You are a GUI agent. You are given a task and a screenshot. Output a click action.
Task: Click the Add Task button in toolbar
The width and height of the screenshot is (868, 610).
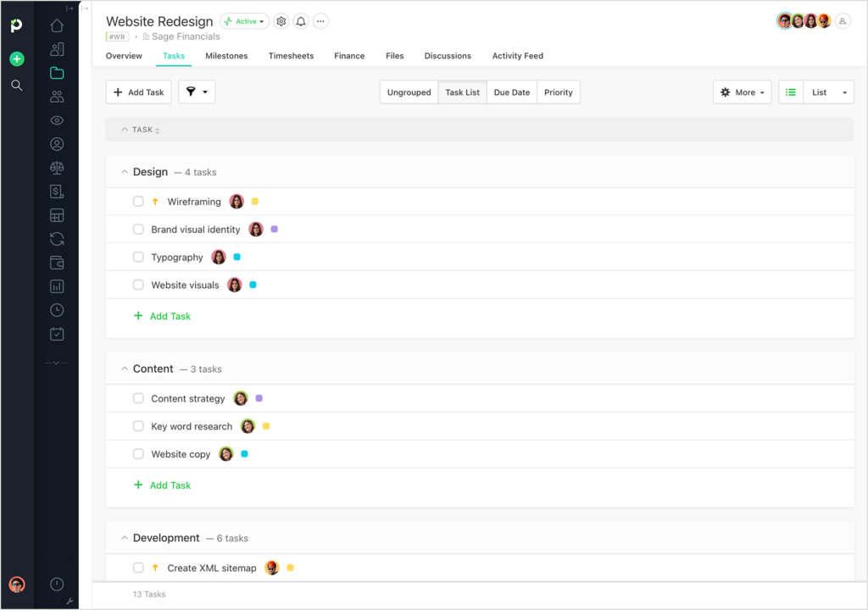(139, 92)
